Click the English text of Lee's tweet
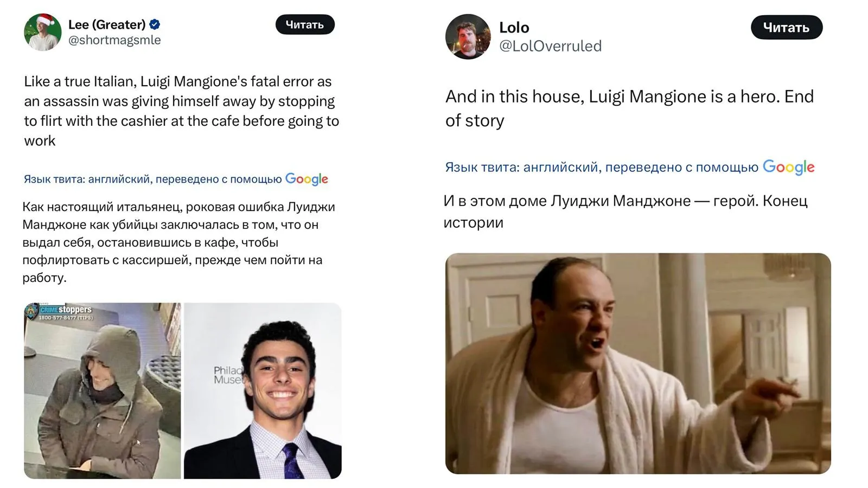The width and height of the screenshot is (868, 488). tap(182, 111)
